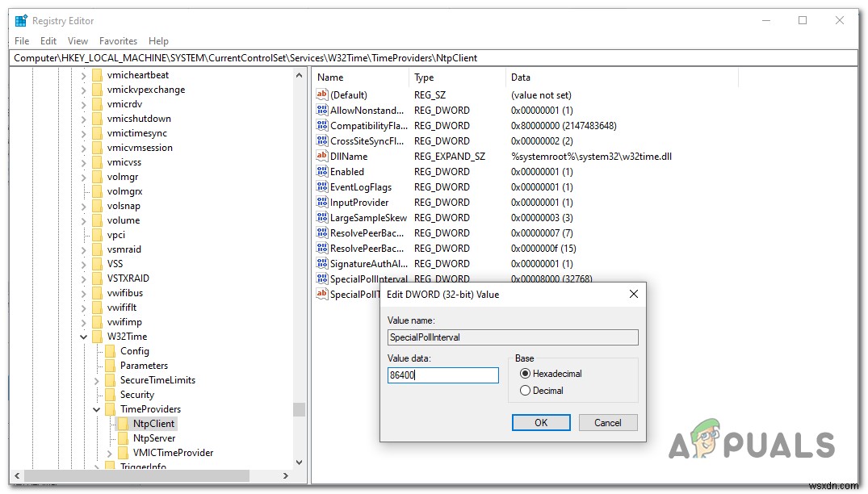868x494 pixels.
Task: Click the DWORD icon beside SpecialPollInterval
Action: (321, 278)
